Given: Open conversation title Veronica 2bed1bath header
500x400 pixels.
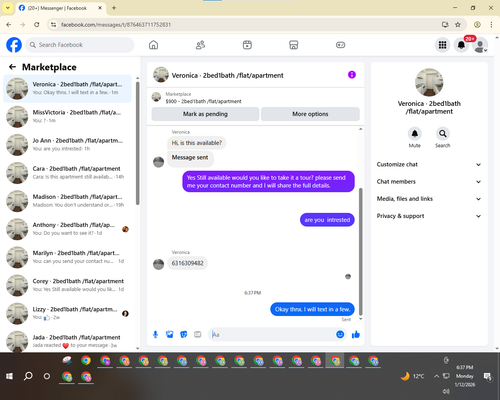Looking at the screenshot, I should 227,75.
